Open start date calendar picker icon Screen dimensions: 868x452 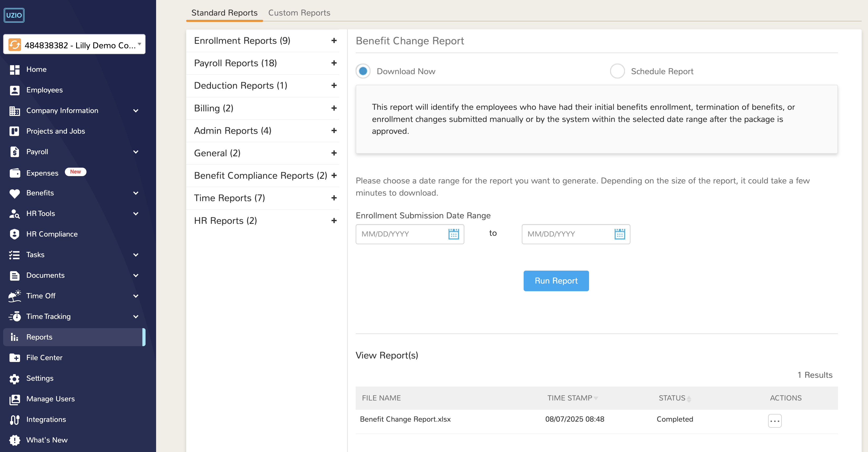pos(454,234)
